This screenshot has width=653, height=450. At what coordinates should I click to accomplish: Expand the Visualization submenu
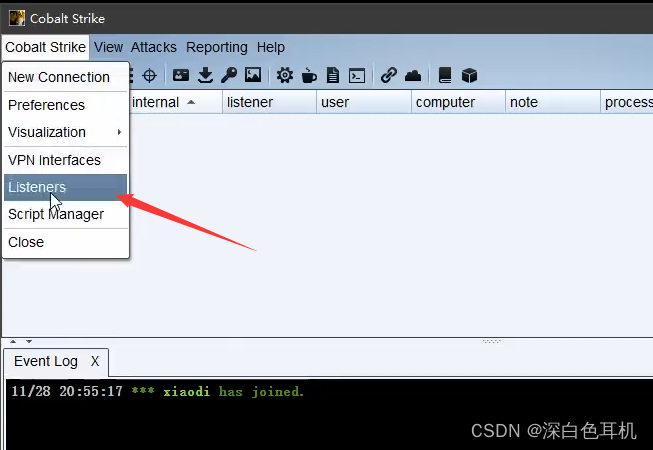pos(65,132)
